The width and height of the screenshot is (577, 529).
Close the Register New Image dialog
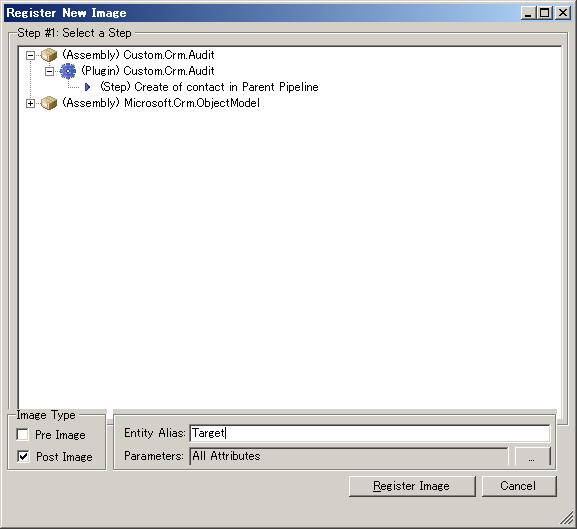(x=563, y=13)
